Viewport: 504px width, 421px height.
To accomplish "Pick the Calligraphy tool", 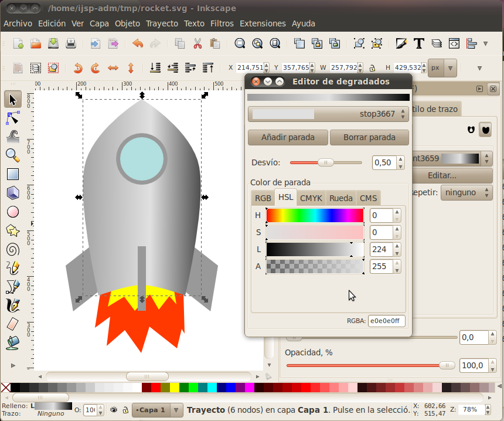I will tap(13, 305).
